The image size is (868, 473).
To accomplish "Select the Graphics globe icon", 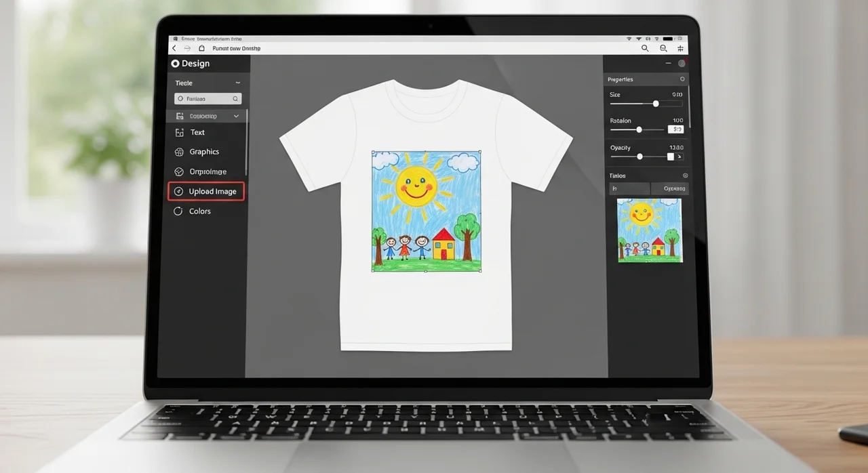I will click(180, 152).
